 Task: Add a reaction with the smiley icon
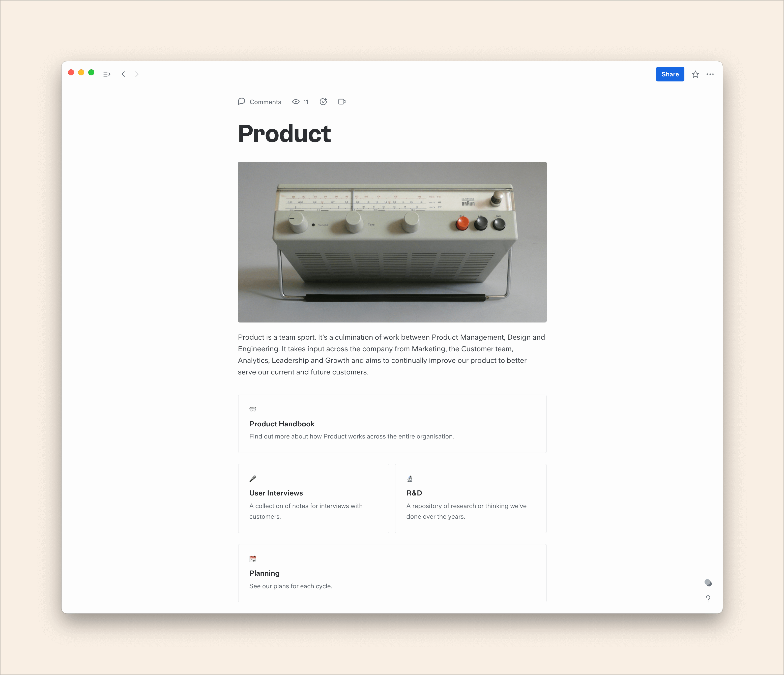(x=323, y=101)
